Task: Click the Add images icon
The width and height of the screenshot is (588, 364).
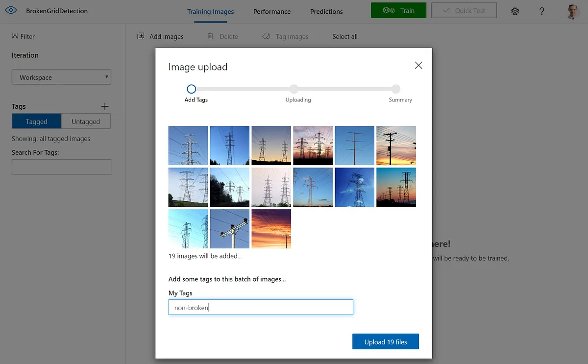Action: coord(141,36)
